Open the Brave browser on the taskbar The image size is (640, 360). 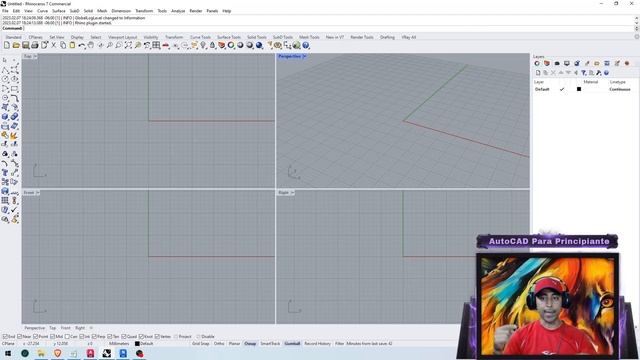pyautogui.click(x=58, y=353)
